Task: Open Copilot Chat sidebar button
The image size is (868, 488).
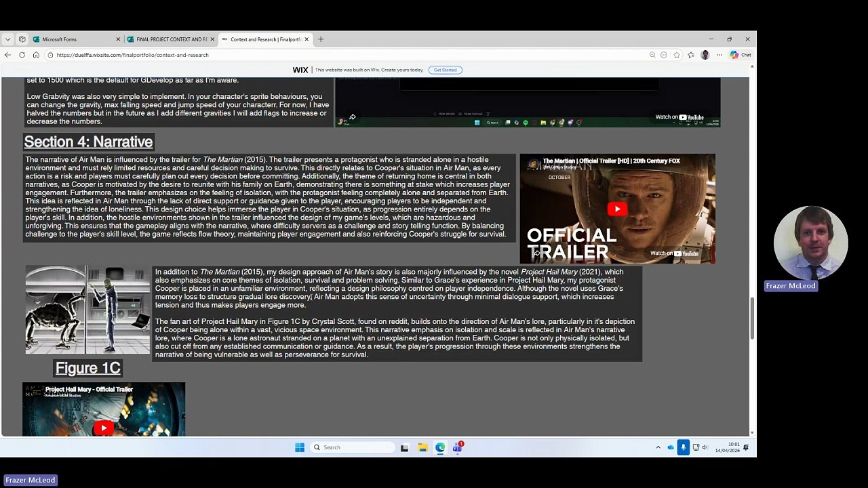Action: tap(741, 55)
